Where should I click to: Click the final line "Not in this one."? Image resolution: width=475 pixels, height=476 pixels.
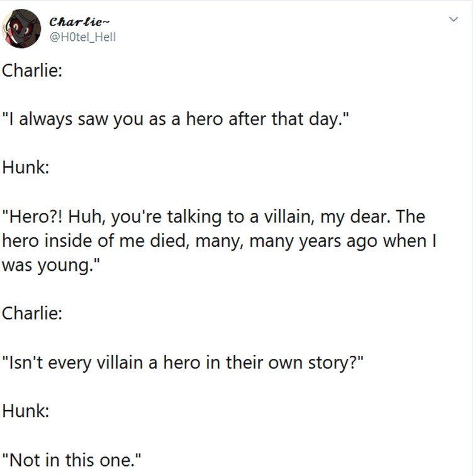71,460
